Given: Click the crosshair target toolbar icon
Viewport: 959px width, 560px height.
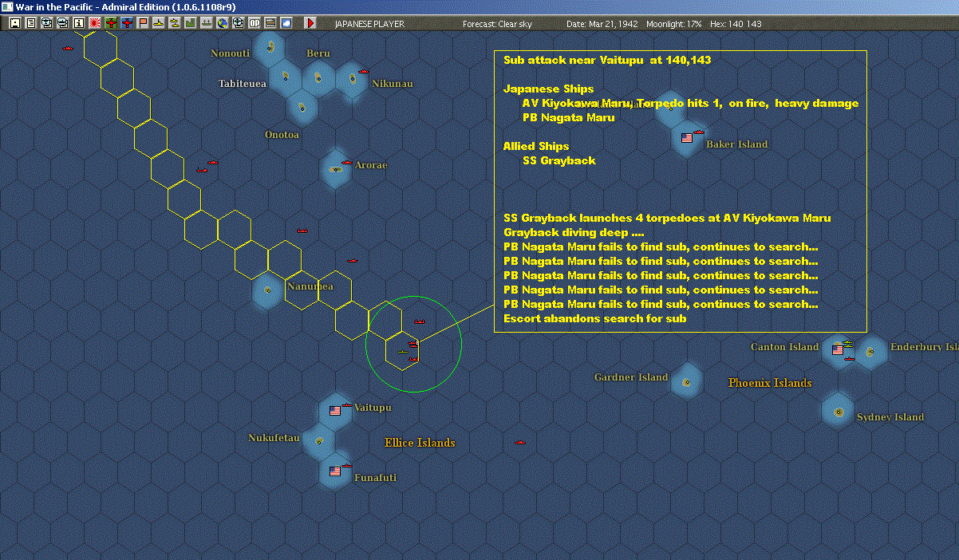Looking at the screenshot, I should [x=238, y=23].
